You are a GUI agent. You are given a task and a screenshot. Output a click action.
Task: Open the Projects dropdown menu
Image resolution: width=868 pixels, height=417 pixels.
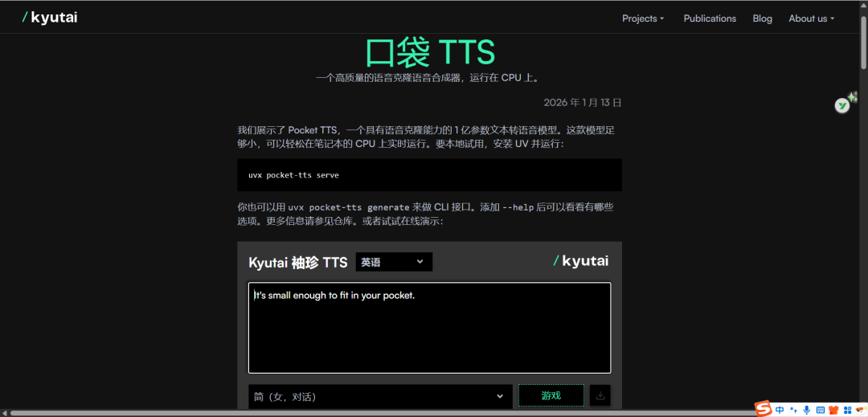643,18
